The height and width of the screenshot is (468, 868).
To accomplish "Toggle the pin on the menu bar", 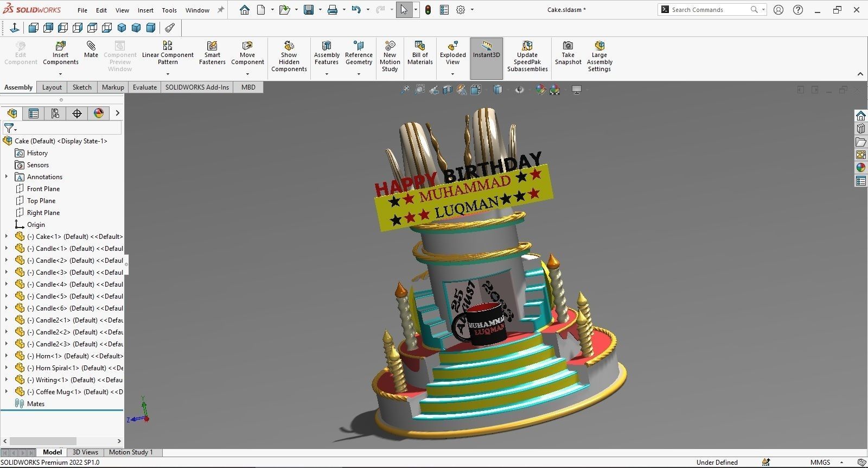I will click(221, 10).
